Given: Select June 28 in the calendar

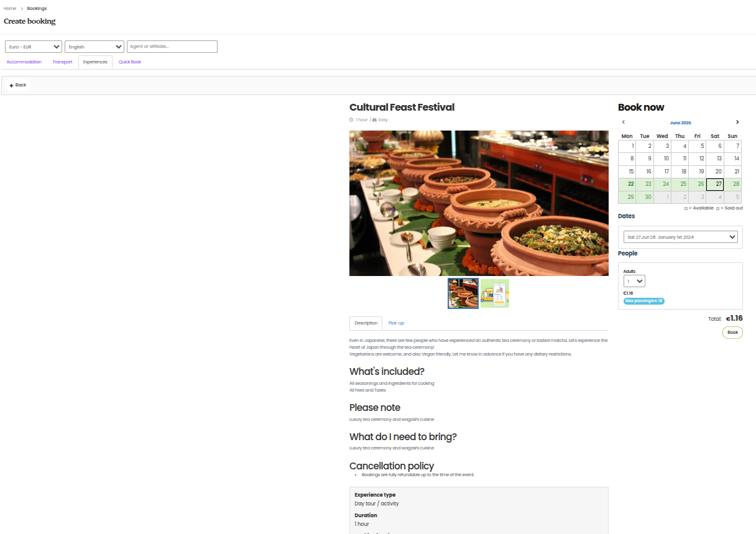Looking at the screenshot, I should pos(733,184).
